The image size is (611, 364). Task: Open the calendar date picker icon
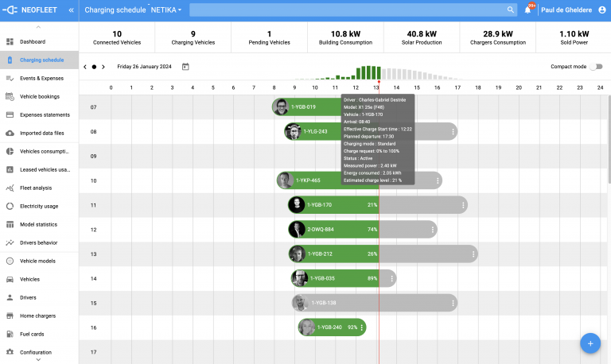tap(185, 67)
